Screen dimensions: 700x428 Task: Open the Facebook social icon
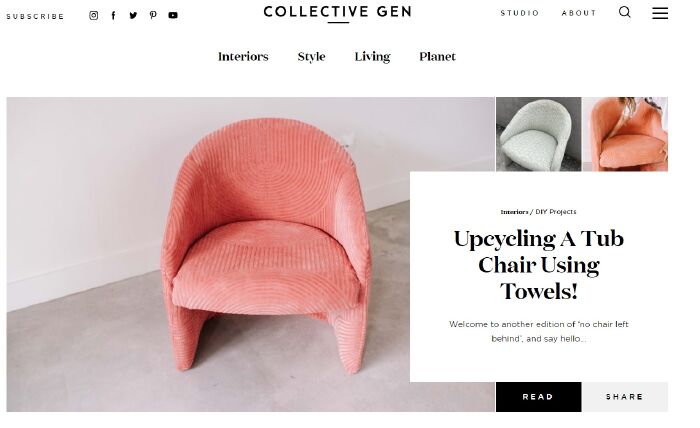click(x=113, y=16)
